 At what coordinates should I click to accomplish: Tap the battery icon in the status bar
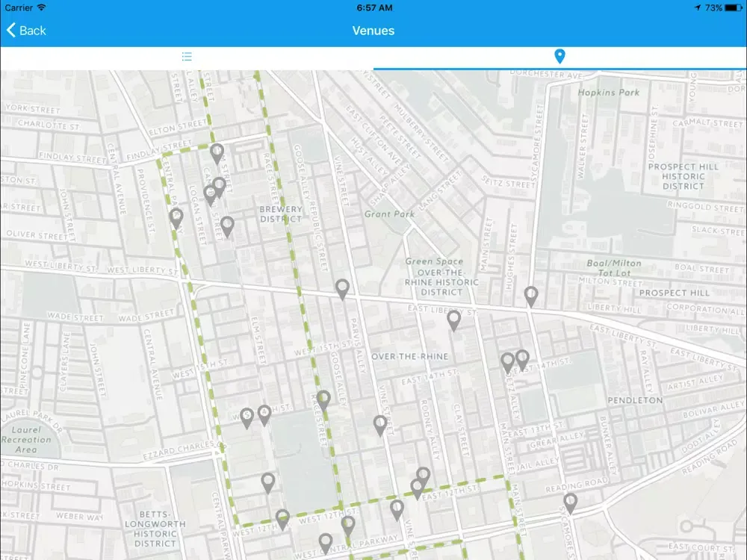[x=734, y=7]
